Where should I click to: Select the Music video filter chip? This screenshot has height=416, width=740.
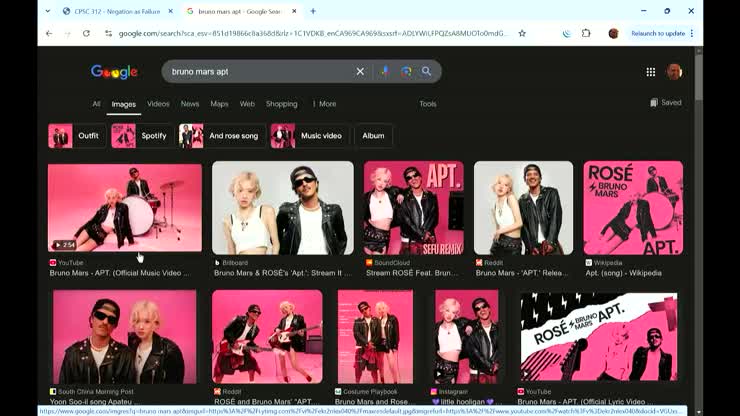click(x=310, y=136)
